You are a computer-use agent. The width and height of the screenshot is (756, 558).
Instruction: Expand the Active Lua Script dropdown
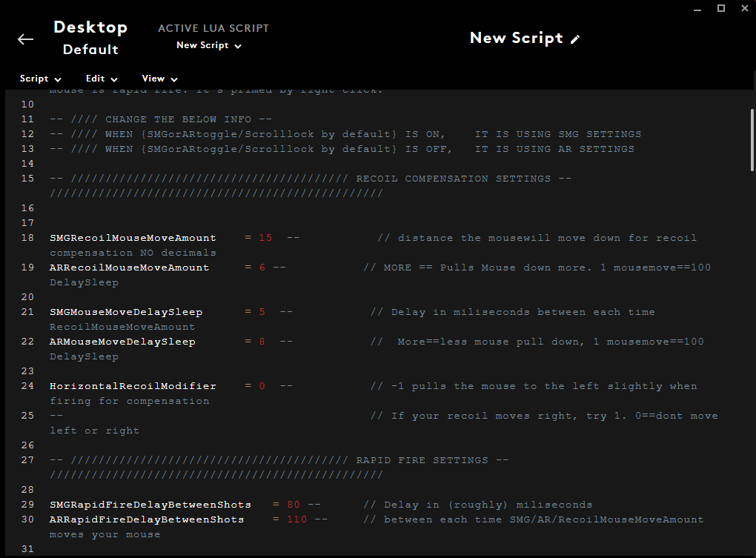tap(209, 46)
